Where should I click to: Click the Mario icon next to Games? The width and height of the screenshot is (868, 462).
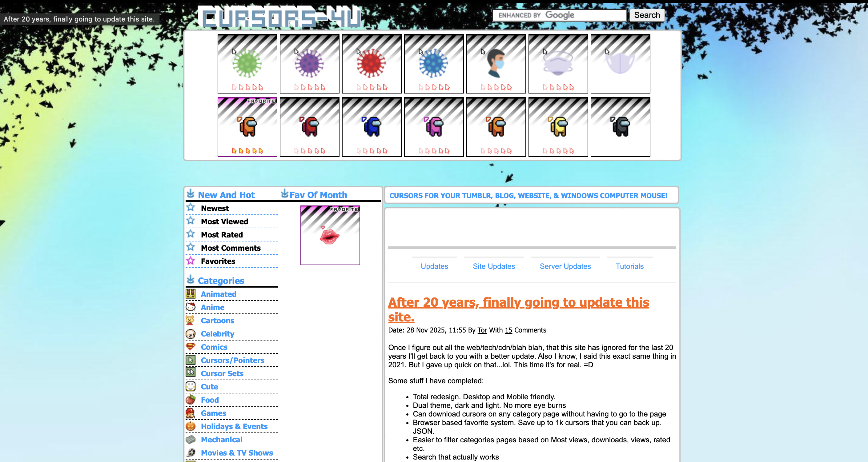point(191,413)
